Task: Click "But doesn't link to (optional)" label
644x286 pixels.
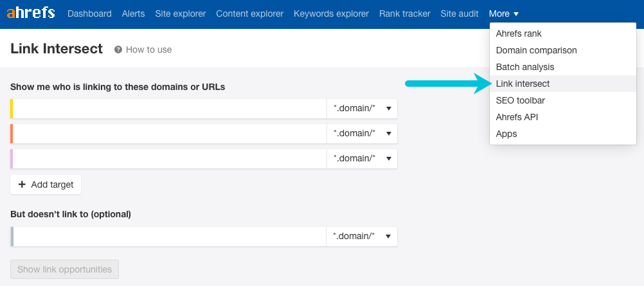Action: tap(71, 215)
